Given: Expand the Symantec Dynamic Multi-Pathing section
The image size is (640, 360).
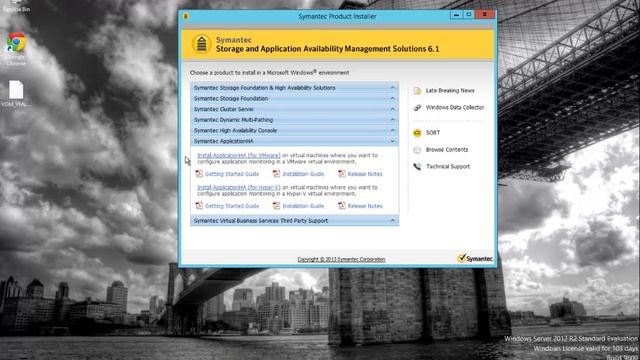Looking at the screenshot, I should tap(294, 120).
